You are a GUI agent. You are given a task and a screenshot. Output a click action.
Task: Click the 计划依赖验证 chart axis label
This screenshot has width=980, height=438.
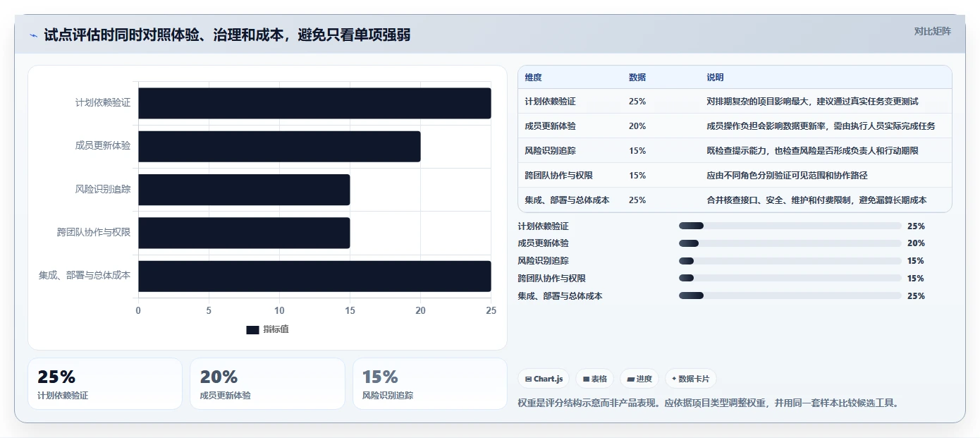103,103
